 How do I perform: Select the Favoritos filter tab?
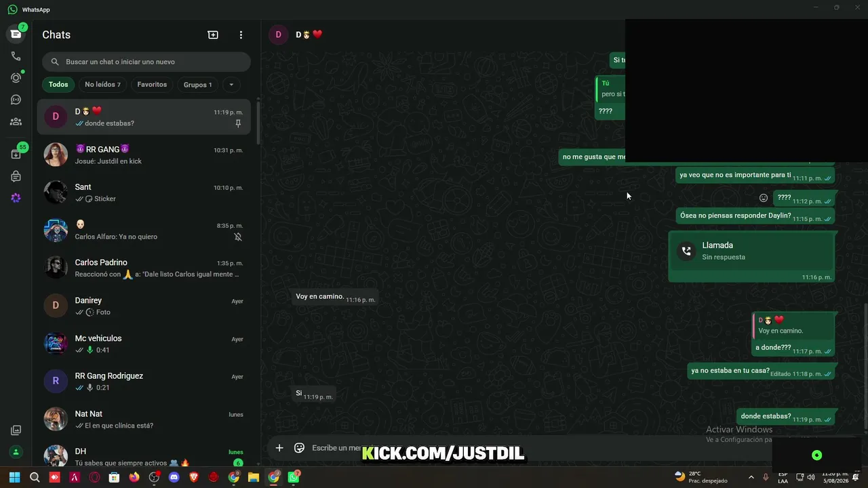152,85
